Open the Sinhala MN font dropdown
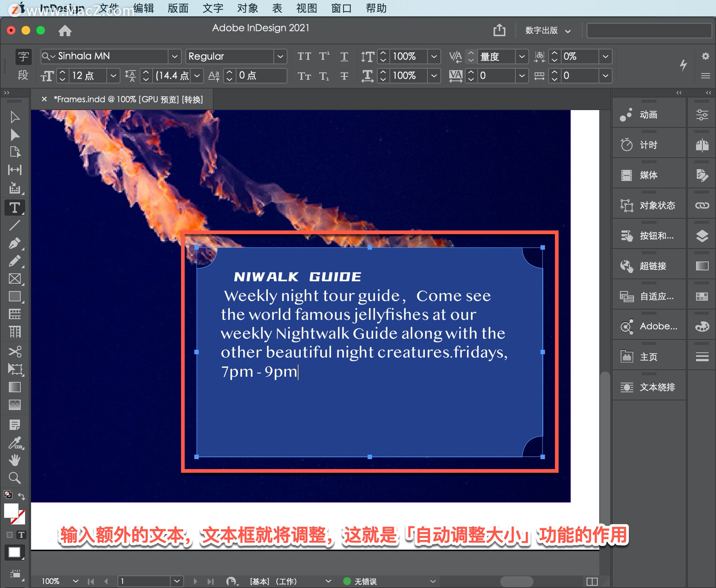The height and width of the screenshot is (588, 716). (x=174, y=56)
